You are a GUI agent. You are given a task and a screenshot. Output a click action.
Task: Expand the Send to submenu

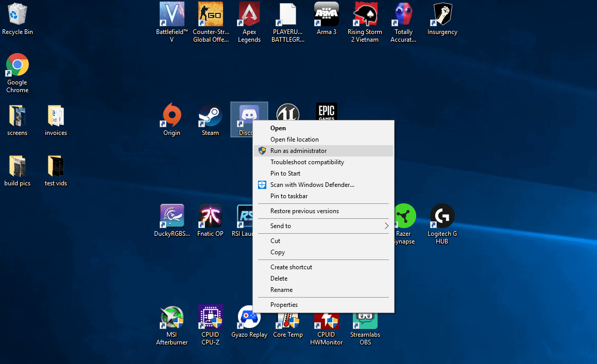(323, 226)
